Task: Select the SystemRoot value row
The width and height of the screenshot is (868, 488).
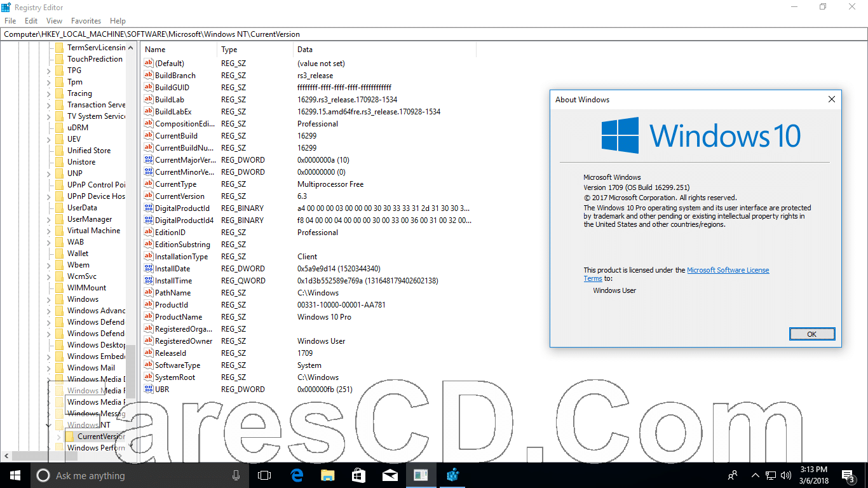Action: point(309,377)
